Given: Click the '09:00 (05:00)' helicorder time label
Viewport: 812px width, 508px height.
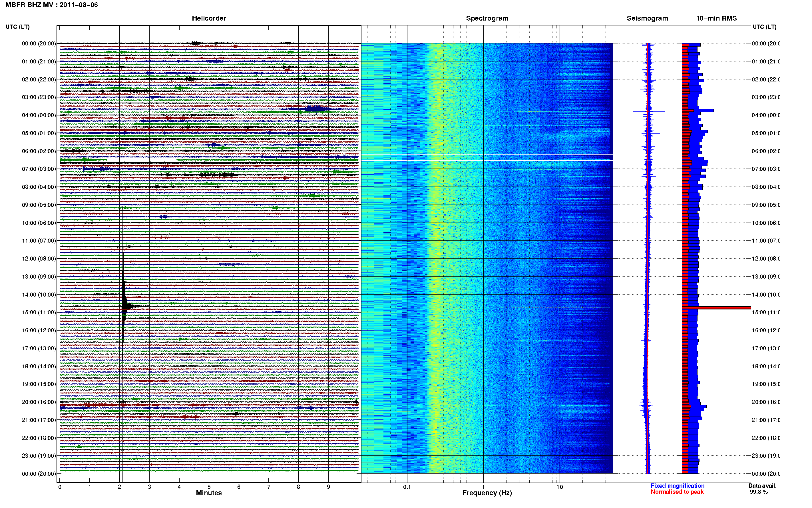Looking at the screenshot, I should 39,205.
